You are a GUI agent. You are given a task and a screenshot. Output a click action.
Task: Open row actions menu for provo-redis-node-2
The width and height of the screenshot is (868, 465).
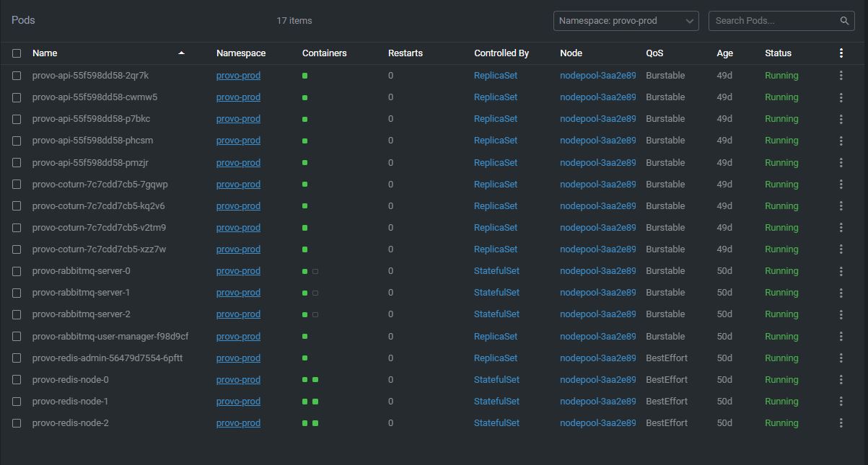[841, 423]
